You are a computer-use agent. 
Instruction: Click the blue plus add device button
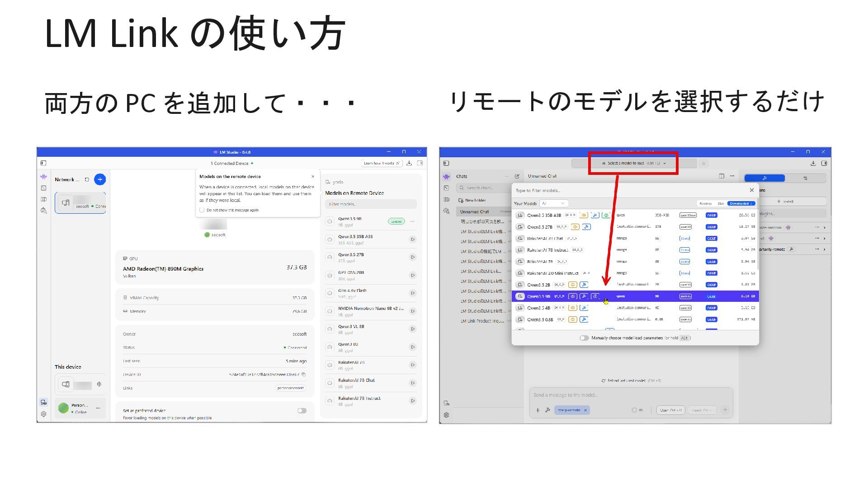point(100,179)
